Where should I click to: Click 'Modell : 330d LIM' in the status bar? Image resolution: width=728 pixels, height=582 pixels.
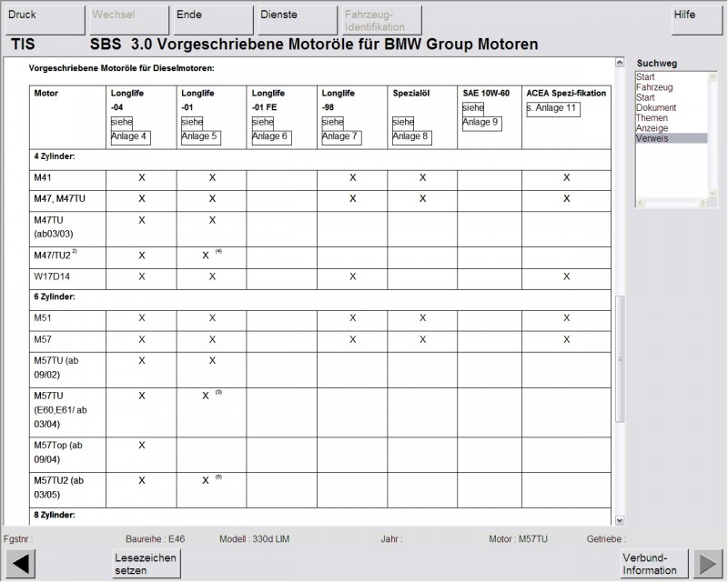click(x=255, y=539)
